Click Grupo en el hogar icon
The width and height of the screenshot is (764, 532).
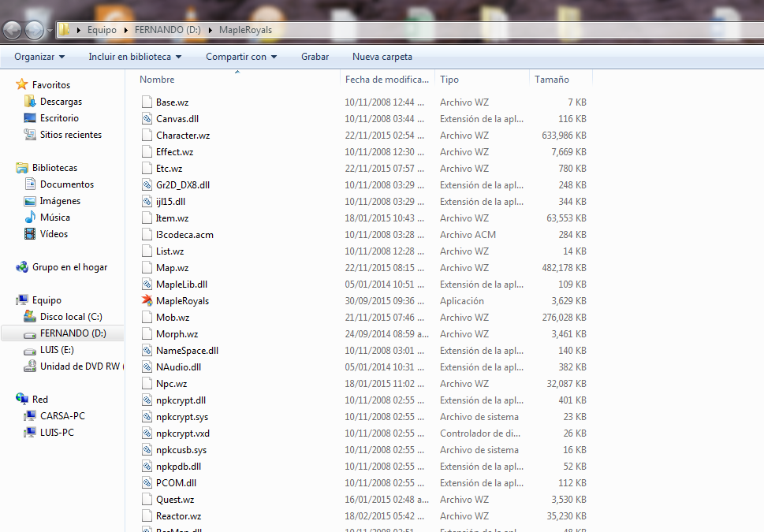(21, 267)
